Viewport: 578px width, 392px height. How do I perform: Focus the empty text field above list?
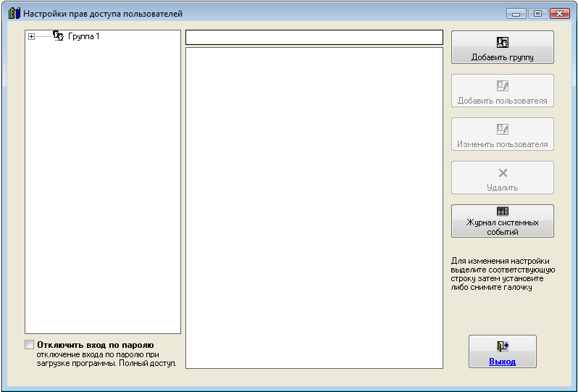coord(314,37)
